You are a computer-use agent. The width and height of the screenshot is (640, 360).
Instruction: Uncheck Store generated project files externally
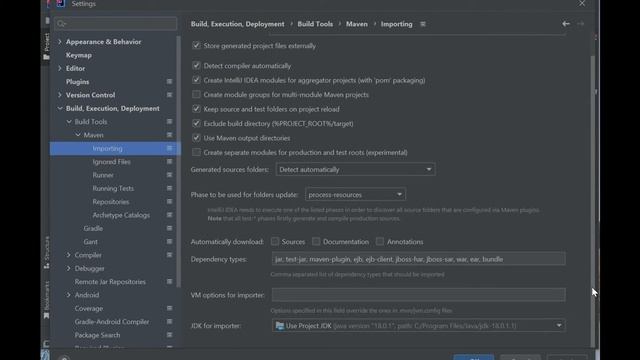[196, 45]
